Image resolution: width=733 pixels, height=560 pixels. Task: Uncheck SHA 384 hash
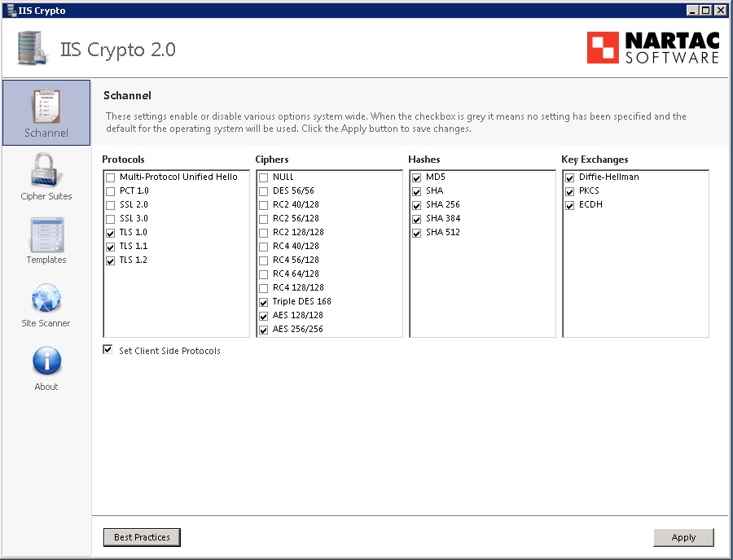click(x=416, y=219)
